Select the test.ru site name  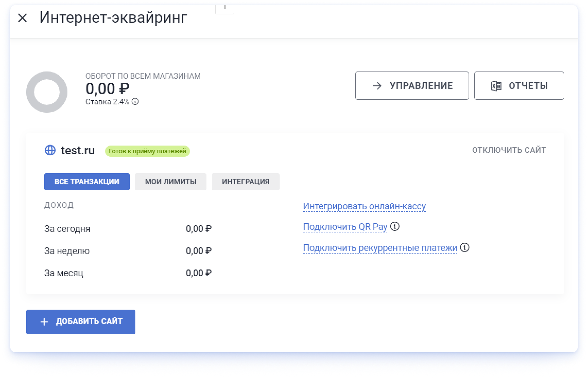point(78,150)
